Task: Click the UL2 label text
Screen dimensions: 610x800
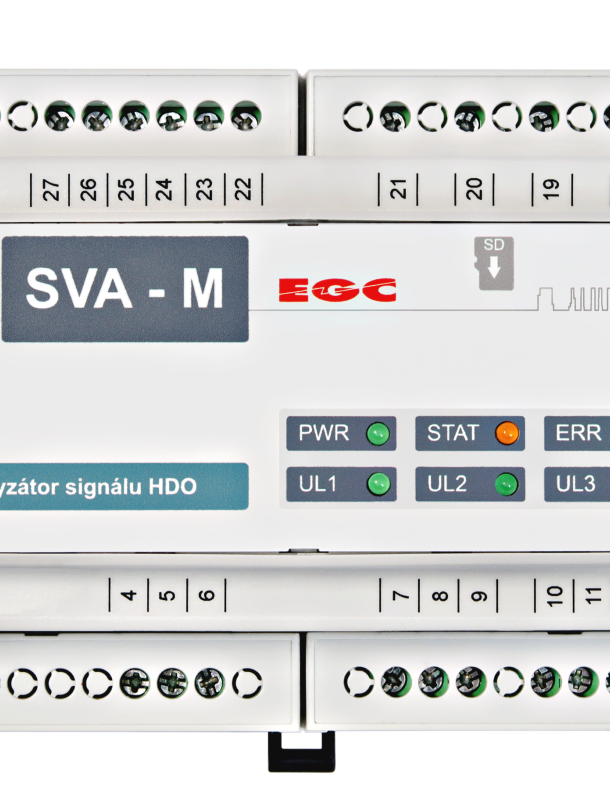Action: tap(447, 484)
